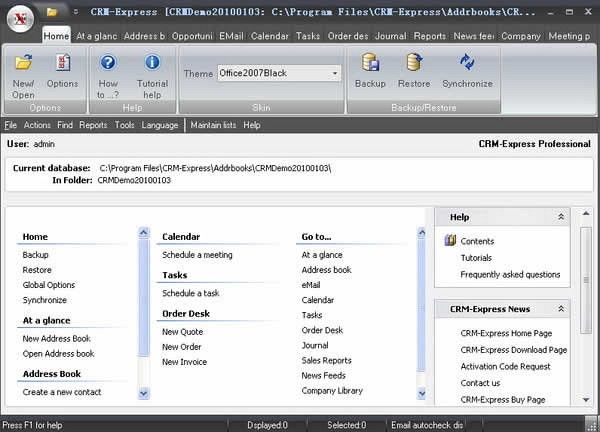600x432 pixels.
Task: Switch to the Journal tab
Action: [x=391, y=36]
